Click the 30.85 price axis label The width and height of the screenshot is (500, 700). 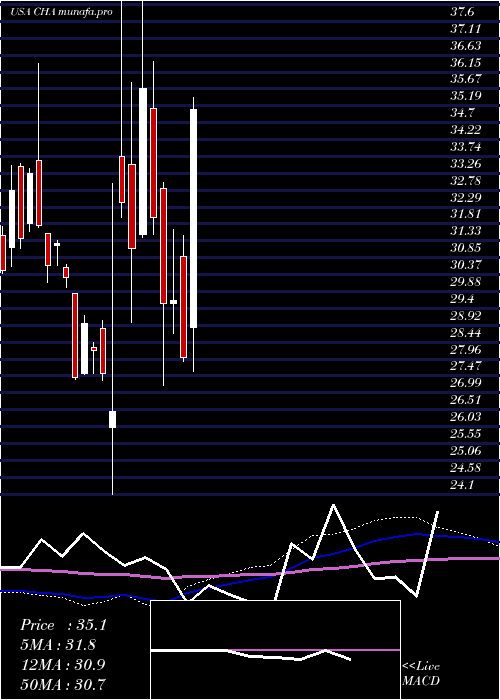466,248
